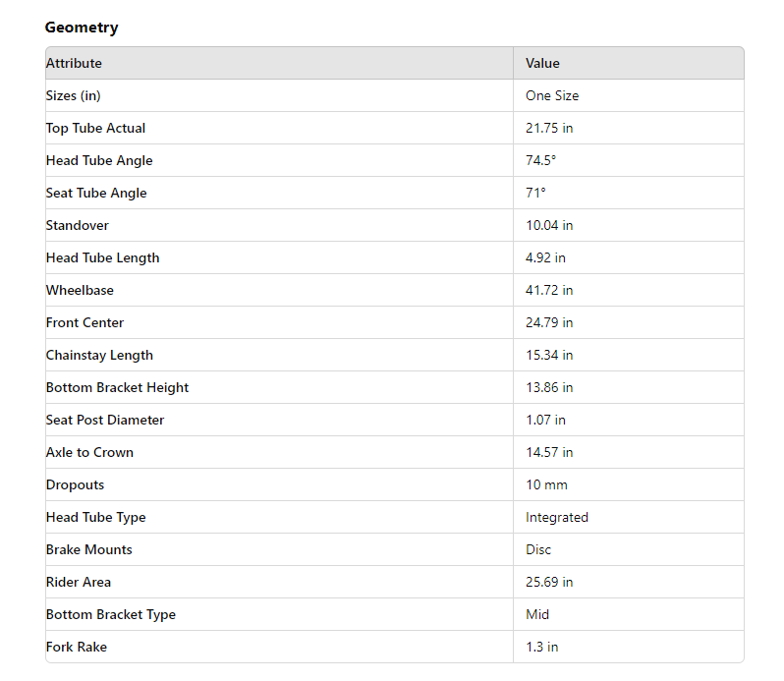Select the Bottom Bracket Height label
The height and width of the screenshot is (681, 784).
point(117,387)
